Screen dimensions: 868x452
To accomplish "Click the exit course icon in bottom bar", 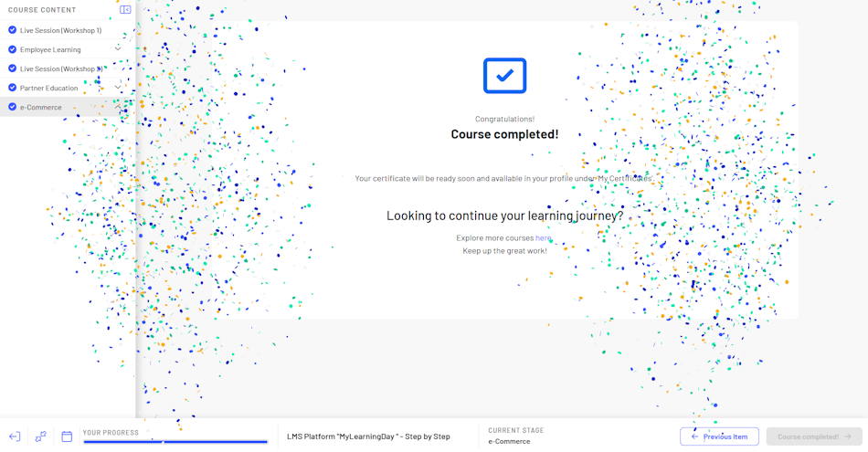I will coord(15,436).
